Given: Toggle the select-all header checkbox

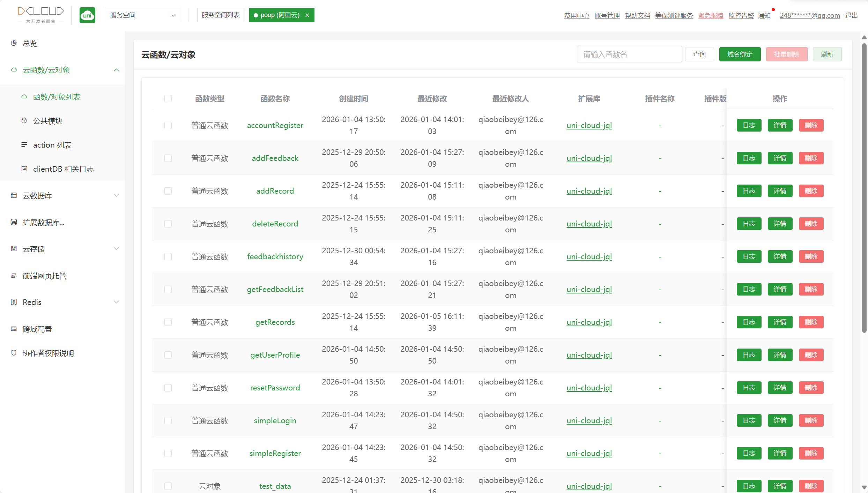Looking at the screenshot, I should pos(168,99).
